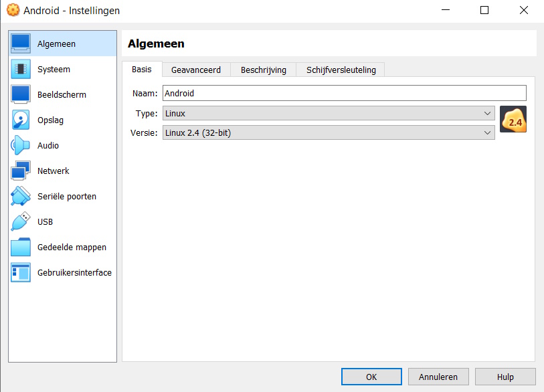Select the Opslag label in the sidebar
The height and width of the screenshot is (392, 544).
pos(51,120)
